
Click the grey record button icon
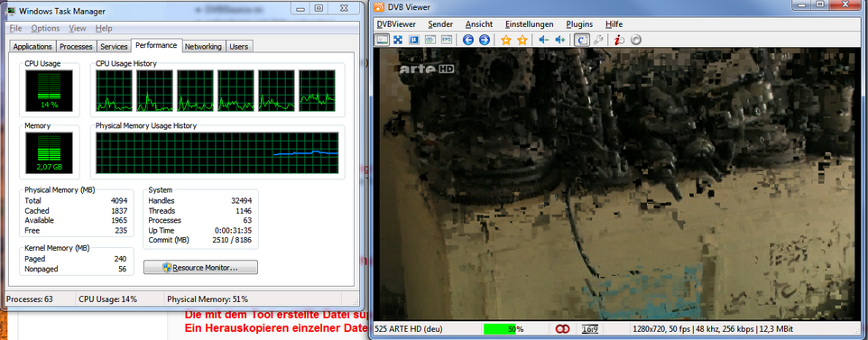tap(636, 40)
